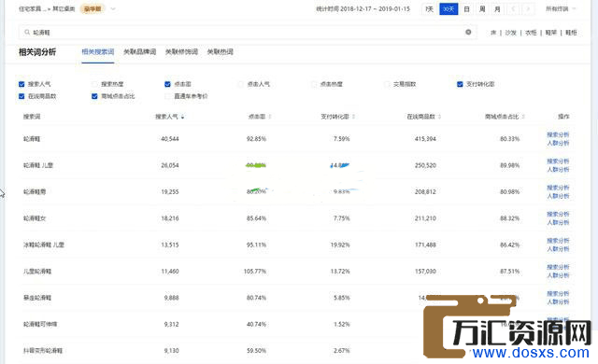Click the 抖音变形轮滑鞋 keyword cell

[43, 351]
